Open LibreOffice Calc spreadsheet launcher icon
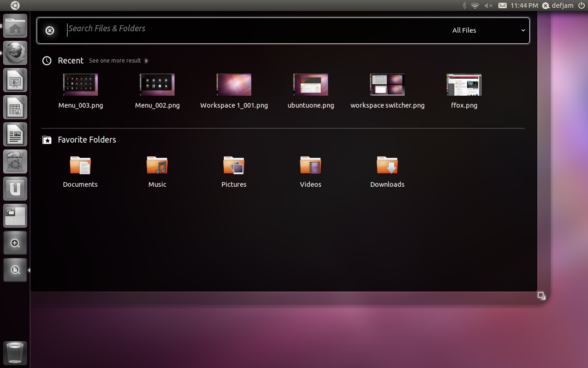Viewport: 588px width, 368px height. pos(15,107)
